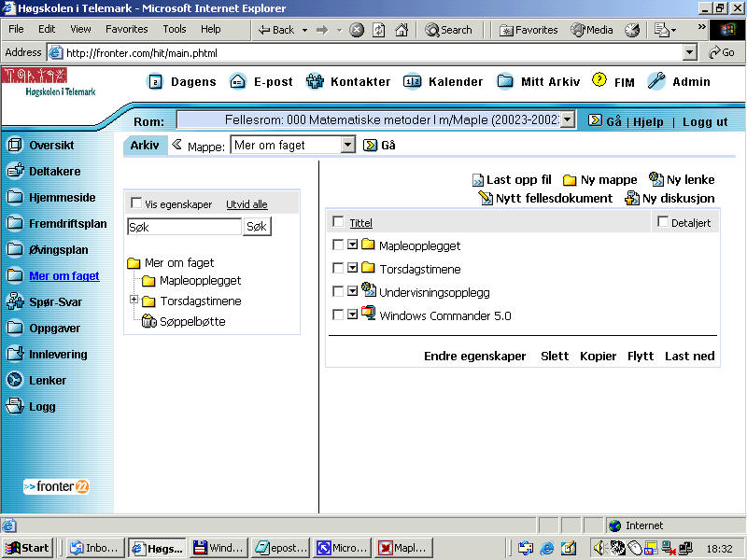Screen dimensions: 747x560
Task: Check the Undervisningsopplegg row checkbox
Action: pos(338,291)
